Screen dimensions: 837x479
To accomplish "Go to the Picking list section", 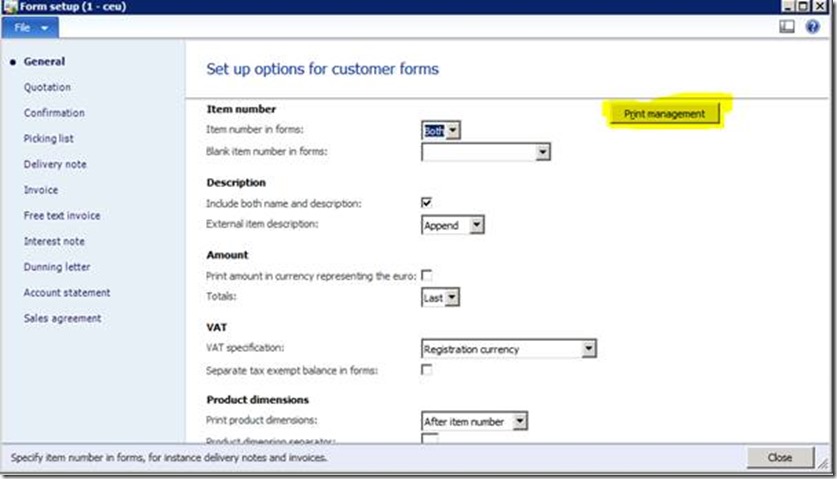I will click(48, 139).
